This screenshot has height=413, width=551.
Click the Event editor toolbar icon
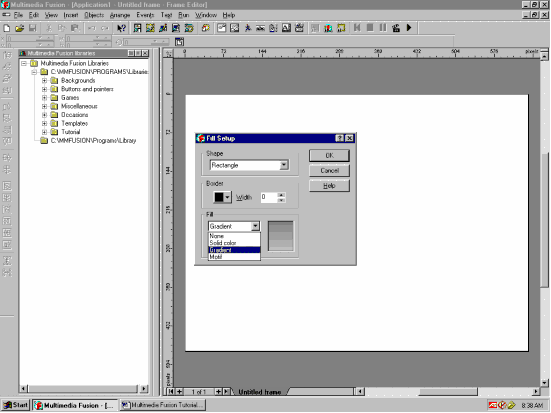point(163,28)
